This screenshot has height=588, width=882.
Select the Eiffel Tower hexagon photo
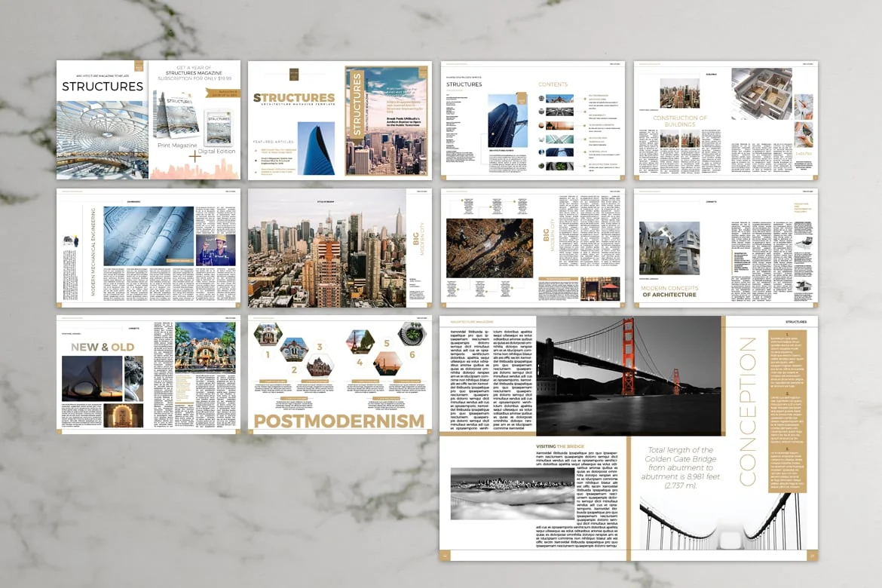coord(360,341)
